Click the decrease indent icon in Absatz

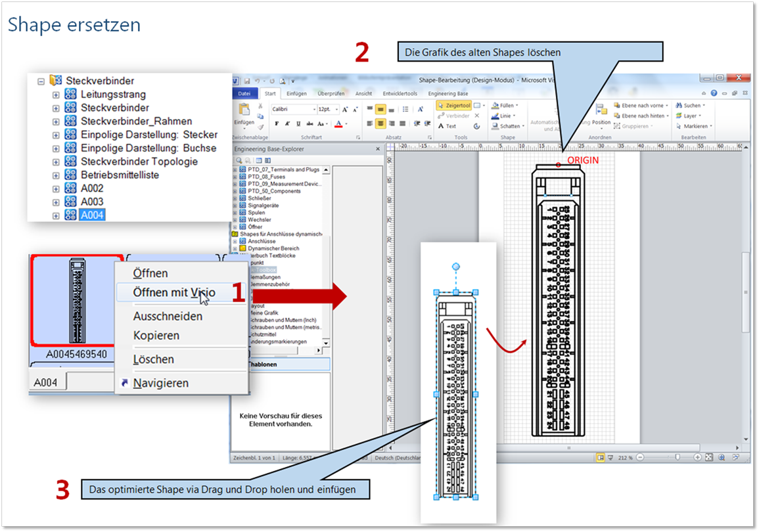click(x=417, y=124)
